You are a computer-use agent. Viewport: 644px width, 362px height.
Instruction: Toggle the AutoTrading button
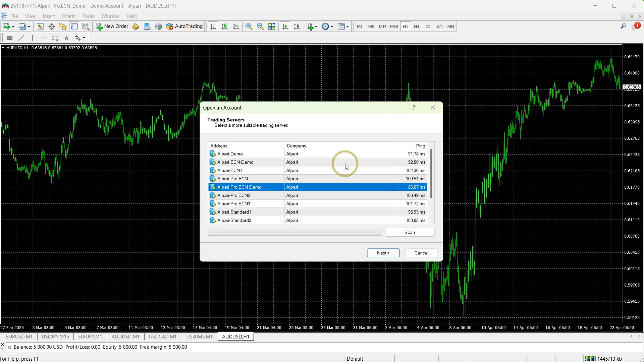pyautogui.click(x=184, y=26)
